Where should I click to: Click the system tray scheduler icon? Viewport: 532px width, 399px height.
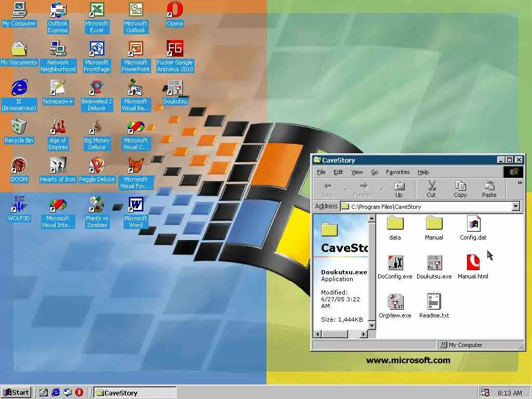(485, 393)
